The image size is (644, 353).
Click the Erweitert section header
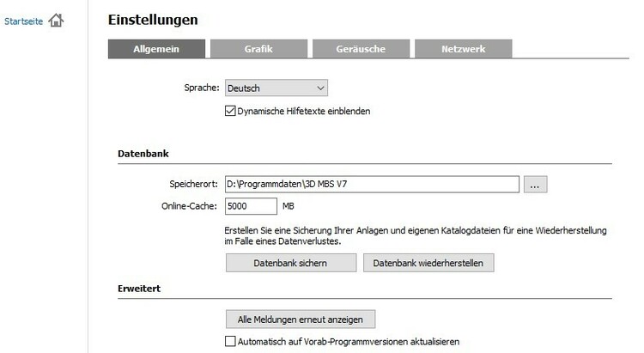point(139,289)
